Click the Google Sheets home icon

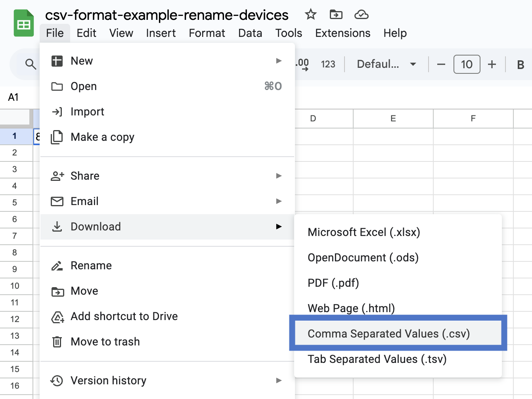(24, 23)
